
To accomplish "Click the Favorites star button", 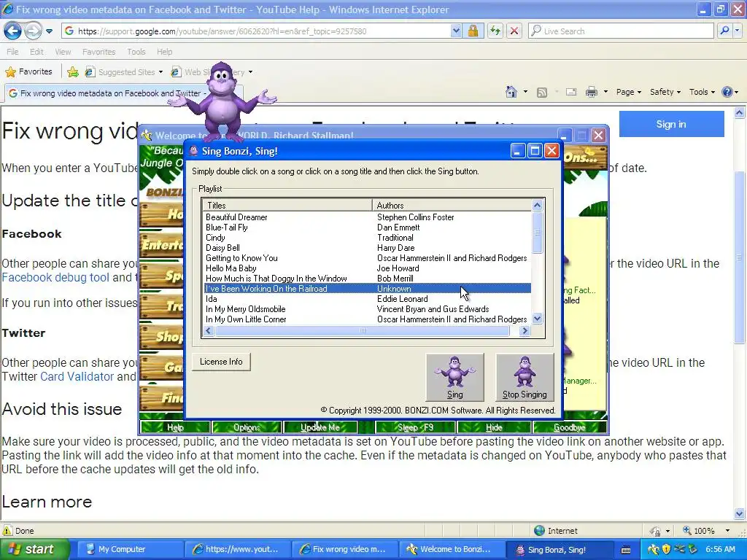I will [28, 72].
